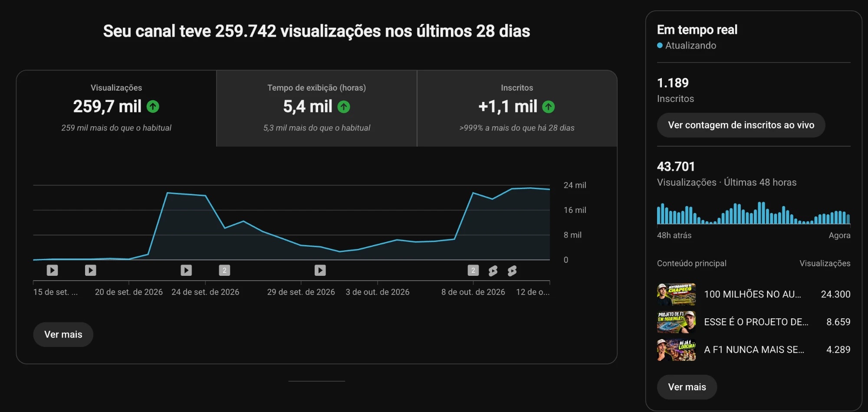Image resolution: width=868 pixels, height=412 pixels.
Task: Click green up arrow beside 5,4 mil
Action: (344, 107)
